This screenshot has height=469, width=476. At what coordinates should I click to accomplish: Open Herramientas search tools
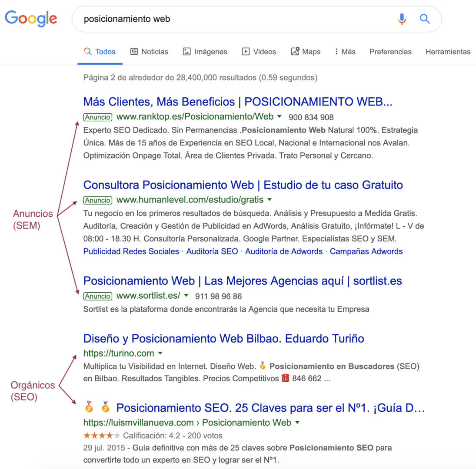(448, 52)
